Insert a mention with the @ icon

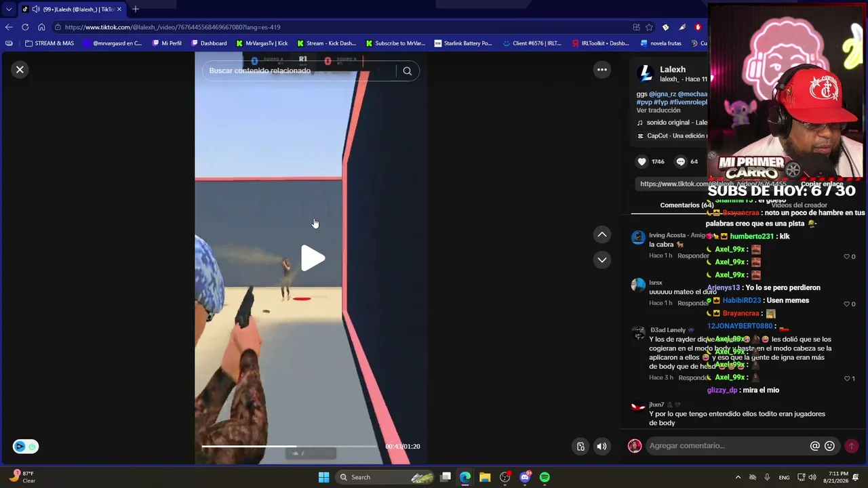(815, 446)
